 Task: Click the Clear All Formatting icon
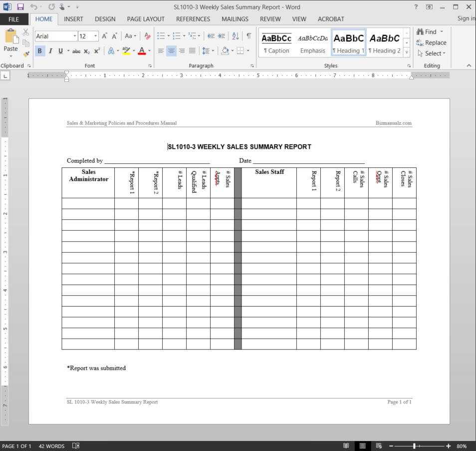(147, 36)
